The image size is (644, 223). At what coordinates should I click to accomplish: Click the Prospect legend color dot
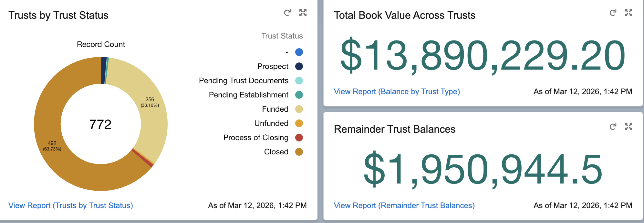pos(299,66)
